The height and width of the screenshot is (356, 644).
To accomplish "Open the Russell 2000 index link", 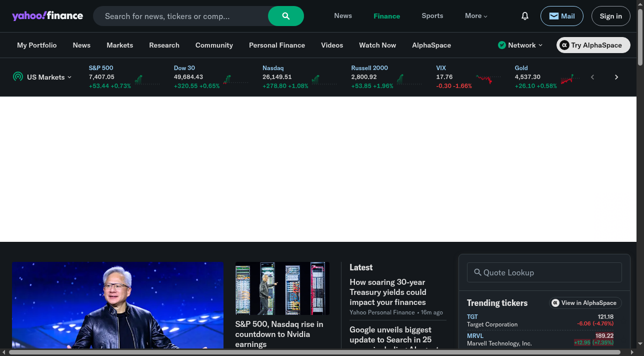I will coord(369,68).
